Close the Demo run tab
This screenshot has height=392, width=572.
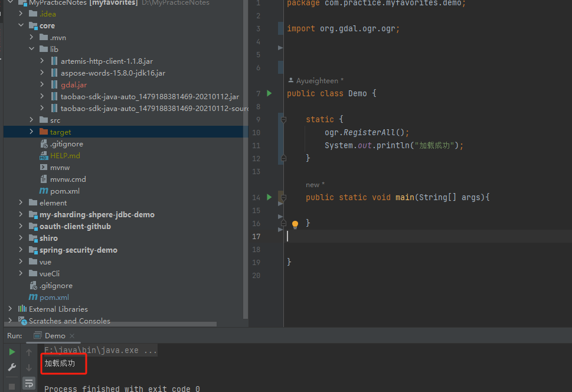coord(72,335)
